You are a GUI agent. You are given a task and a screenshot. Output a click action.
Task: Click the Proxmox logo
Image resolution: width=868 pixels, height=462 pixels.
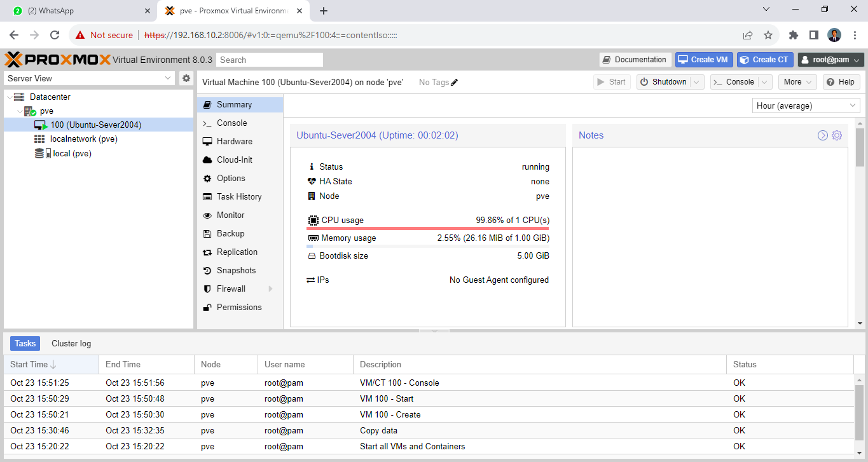click(x=57, y=60)
